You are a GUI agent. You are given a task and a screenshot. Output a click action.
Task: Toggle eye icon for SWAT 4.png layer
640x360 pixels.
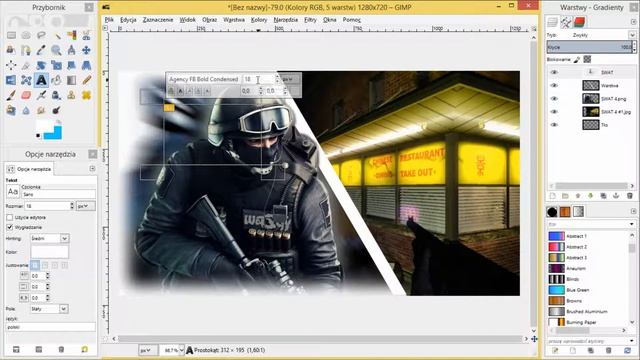[x=554, y=98]
